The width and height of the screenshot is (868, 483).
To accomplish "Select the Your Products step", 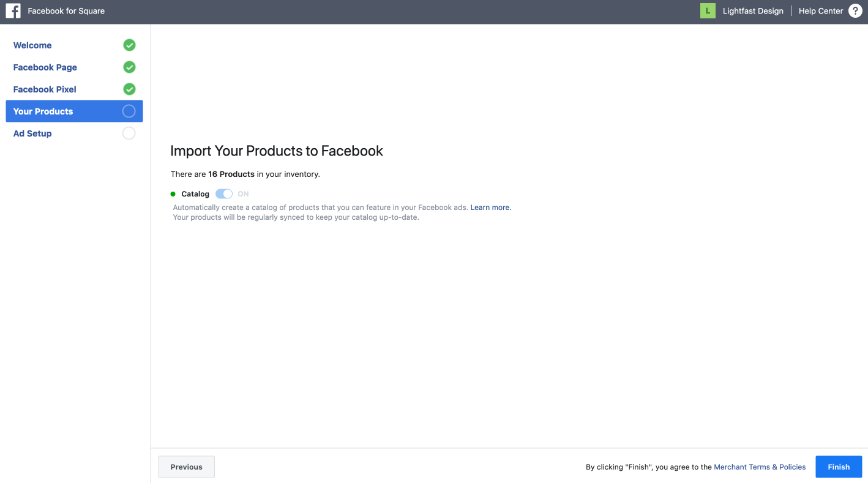I will click(x=74, y=111).
